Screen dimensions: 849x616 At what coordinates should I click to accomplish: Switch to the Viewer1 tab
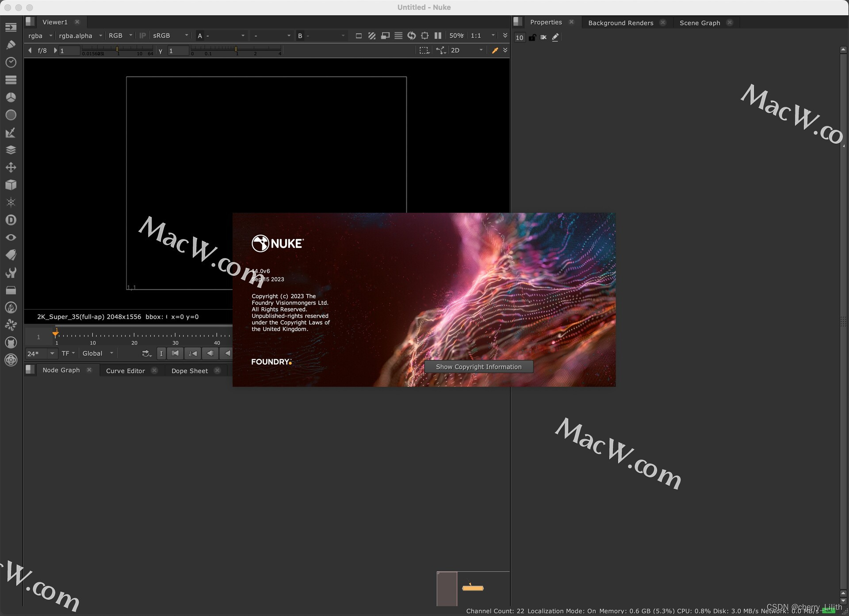55,22
